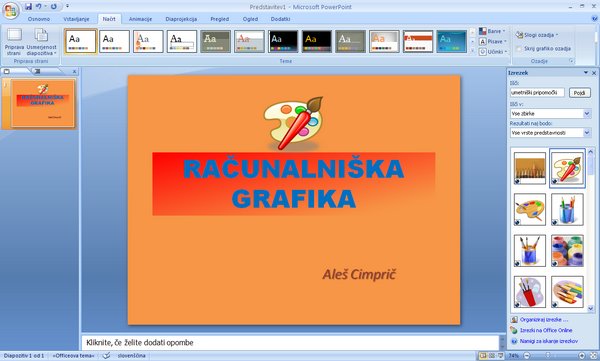
Task: Open the Pisave theme fonts menu
Action: coord(492,41)
